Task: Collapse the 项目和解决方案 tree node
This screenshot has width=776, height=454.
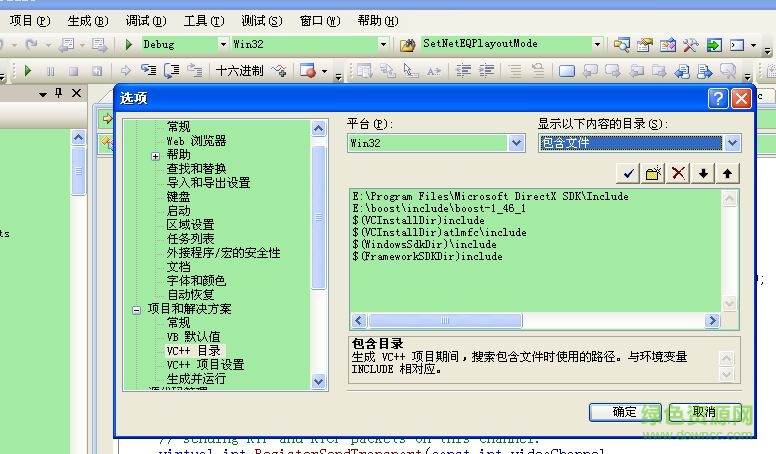Action: pyautogui.click(x=137, y=310)
